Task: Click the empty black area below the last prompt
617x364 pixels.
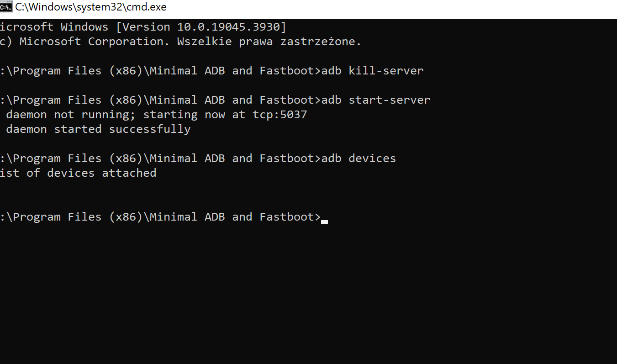Action: click(x=308, y=292)
